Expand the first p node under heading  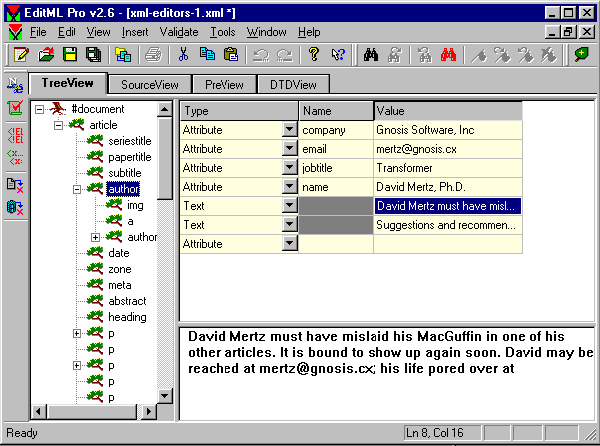click(x=77, y=334)
